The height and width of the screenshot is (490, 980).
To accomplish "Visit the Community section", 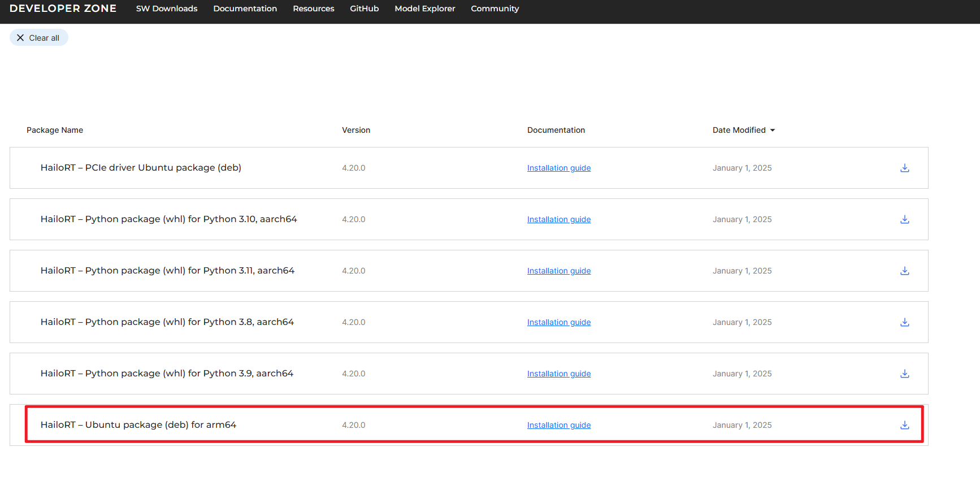I will coord(495,8).
